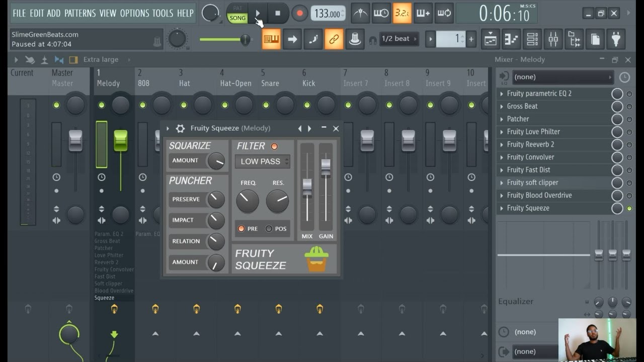This screenshot has height=362, width=644.
Task: Expand Fruity Love Philter slot menu
Action: [502, 132]
